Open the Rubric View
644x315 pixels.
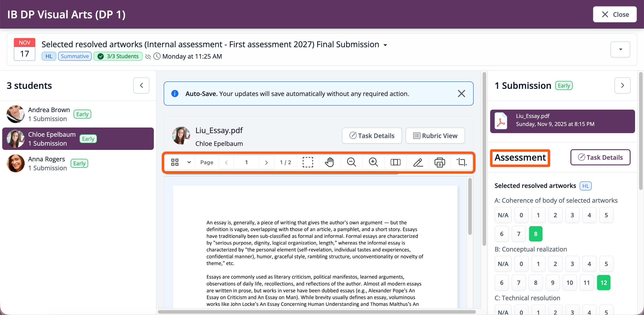point(435,136)
